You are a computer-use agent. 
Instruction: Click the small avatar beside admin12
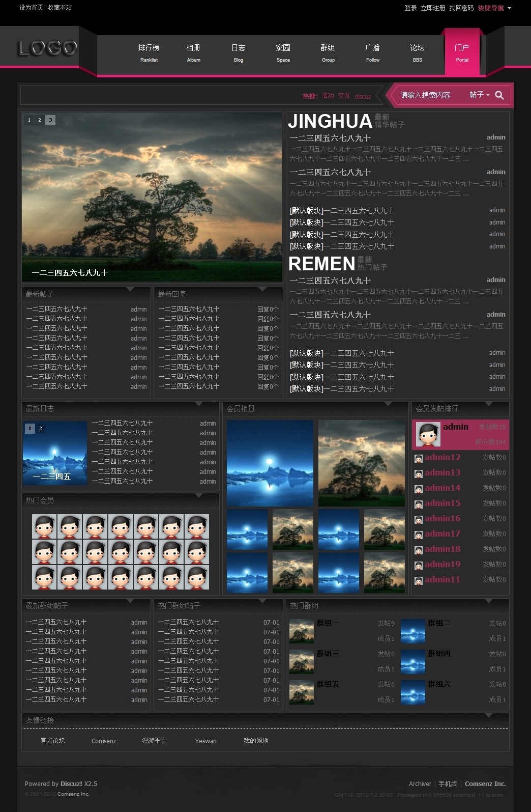tap(419, 459)
